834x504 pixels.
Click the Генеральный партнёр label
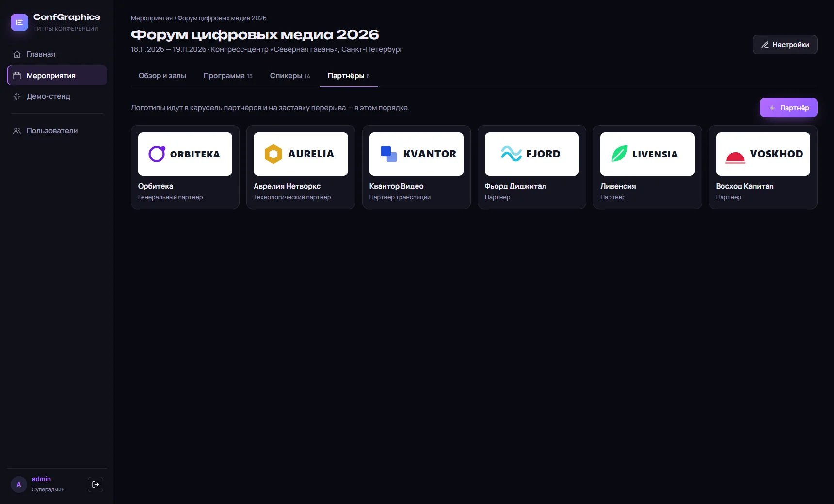click(x=171, y=197)
